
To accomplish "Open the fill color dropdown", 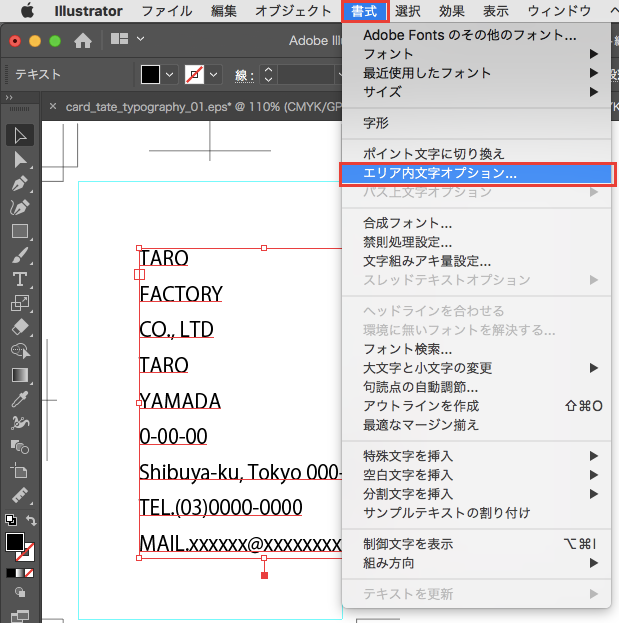I will pos(169,75).
